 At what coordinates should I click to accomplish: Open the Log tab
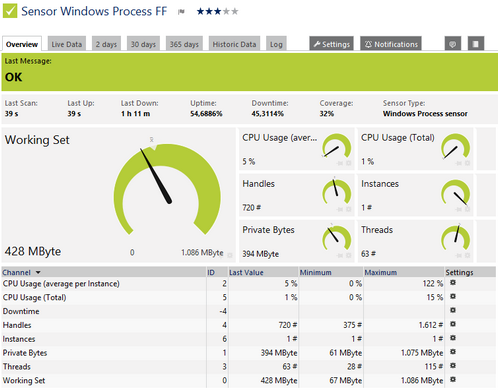point(276,44)
